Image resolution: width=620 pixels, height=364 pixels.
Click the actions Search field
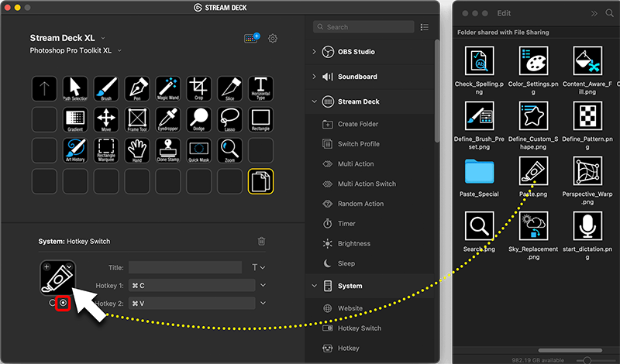click(x=363, y=27)
